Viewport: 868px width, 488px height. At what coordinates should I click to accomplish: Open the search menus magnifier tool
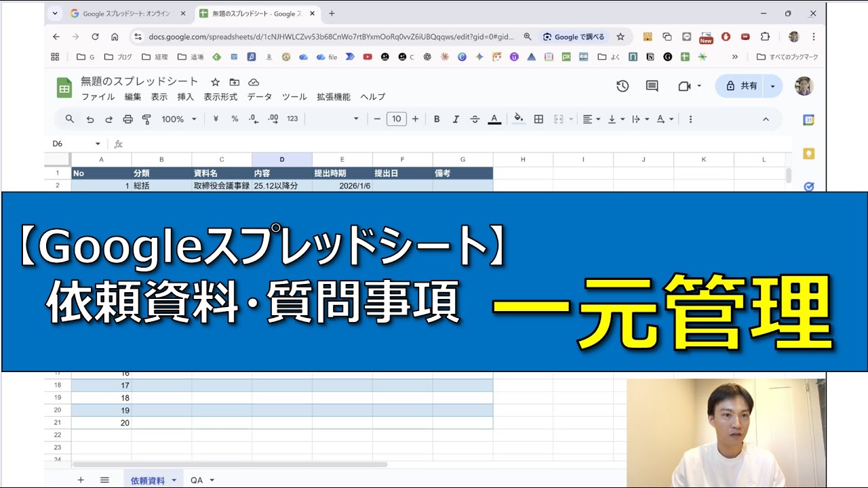click(70, 119)
